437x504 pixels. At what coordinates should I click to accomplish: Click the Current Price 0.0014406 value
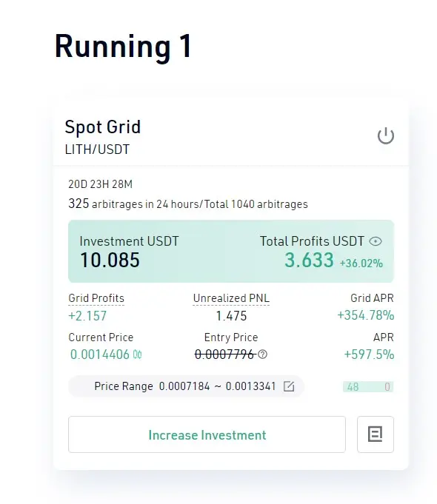pyautogui.click(x=100, y=355)
